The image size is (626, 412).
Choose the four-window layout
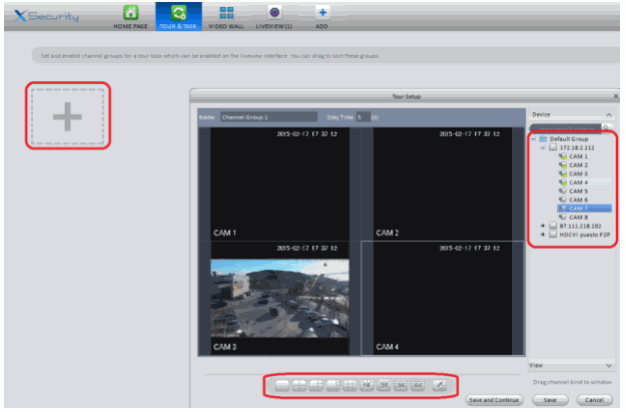[x=299, y=385]
